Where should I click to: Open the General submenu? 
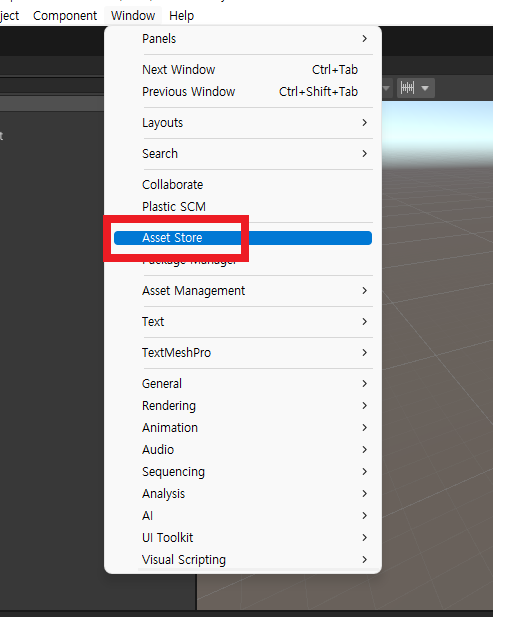click(243, 384)
